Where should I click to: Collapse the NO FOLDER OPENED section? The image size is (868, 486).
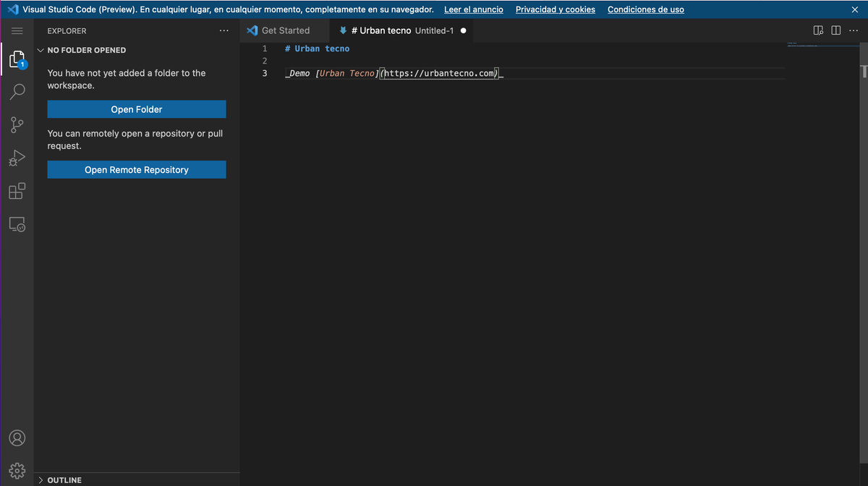[41, 50]
